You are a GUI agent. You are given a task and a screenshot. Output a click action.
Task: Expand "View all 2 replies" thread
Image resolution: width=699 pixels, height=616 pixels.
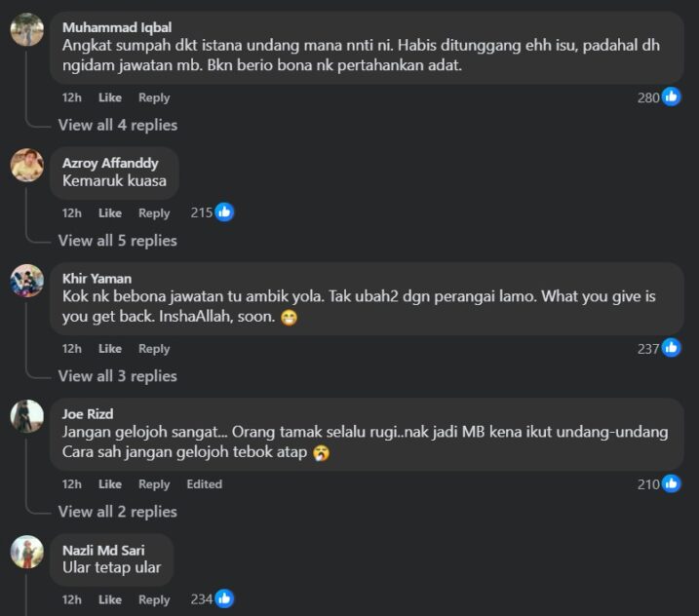pos(117,512)
